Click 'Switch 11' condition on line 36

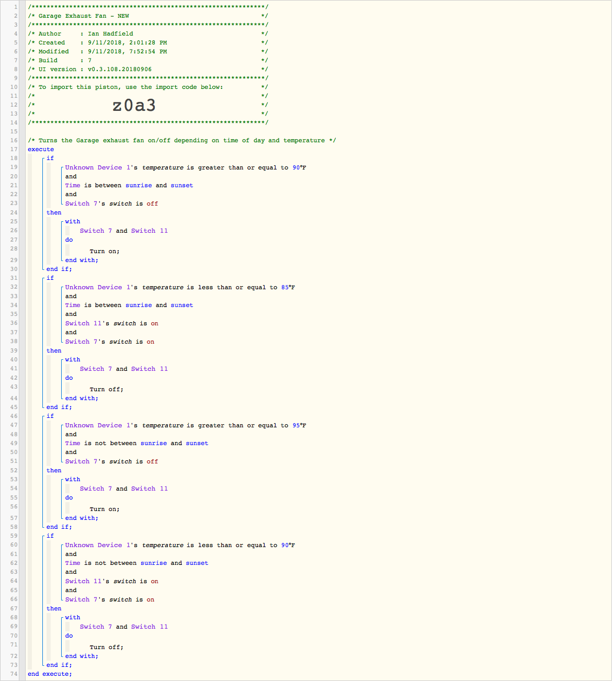(x=84, y=323)
